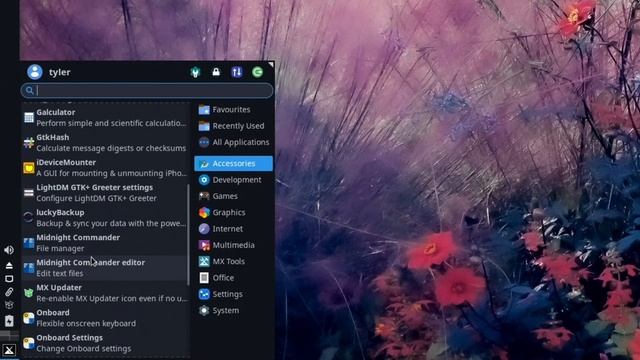Click the menu resize corner grip

[x=271, y=64]
